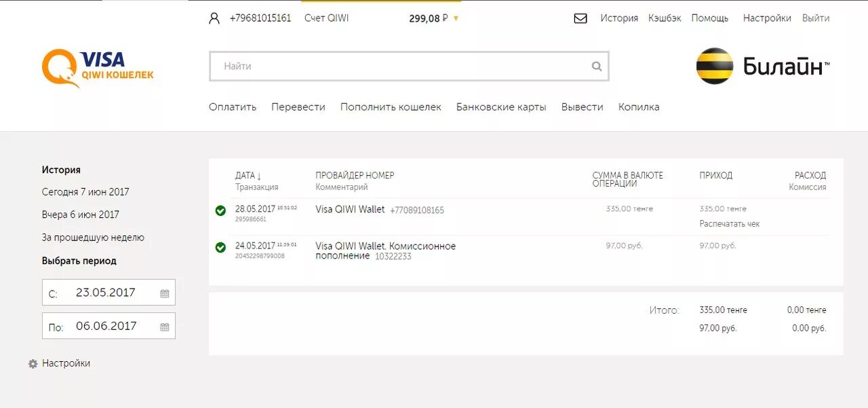Open calendar for start date 23.05.2017
Image resolution: width=868 pixels, height=408 pixels.
[164, 293]
